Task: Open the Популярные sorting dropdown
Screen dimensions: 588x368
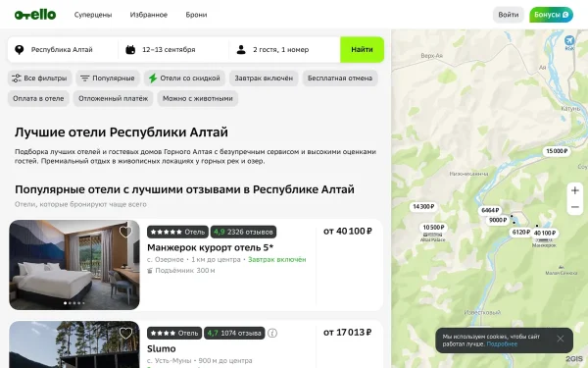Action: coord(108,79)
